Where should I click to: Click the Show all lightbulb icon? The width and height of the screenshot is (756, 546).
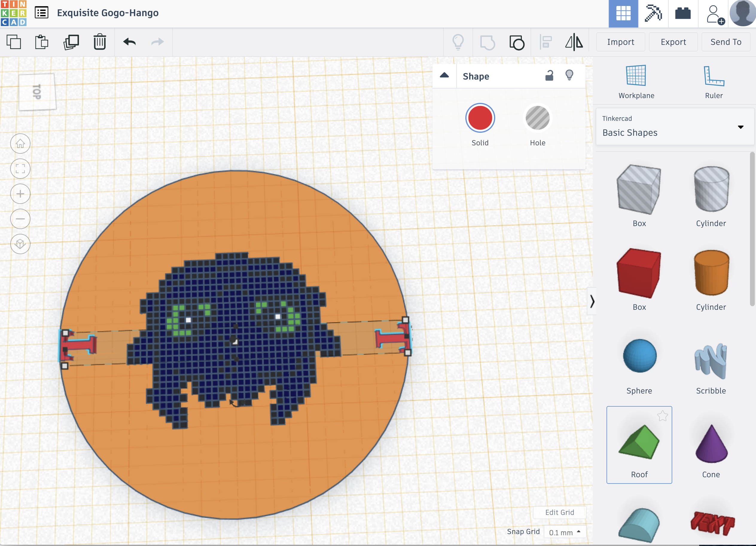458,42
